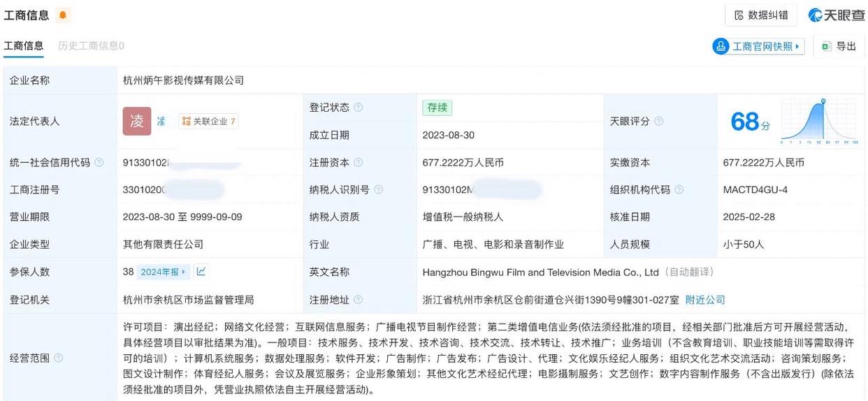Click question mark icon beside 天眼评分
This screenshot has width=868, height=401.
point(658,122)
